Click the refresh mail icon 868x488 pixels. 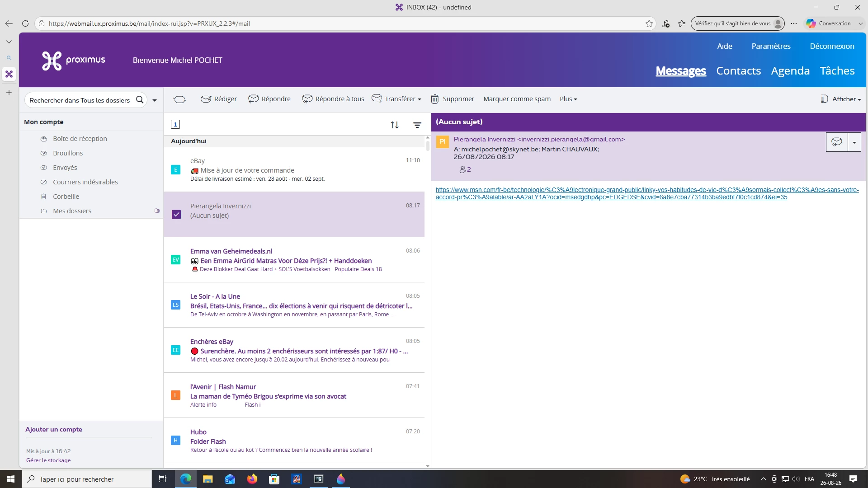click(179, 99)
